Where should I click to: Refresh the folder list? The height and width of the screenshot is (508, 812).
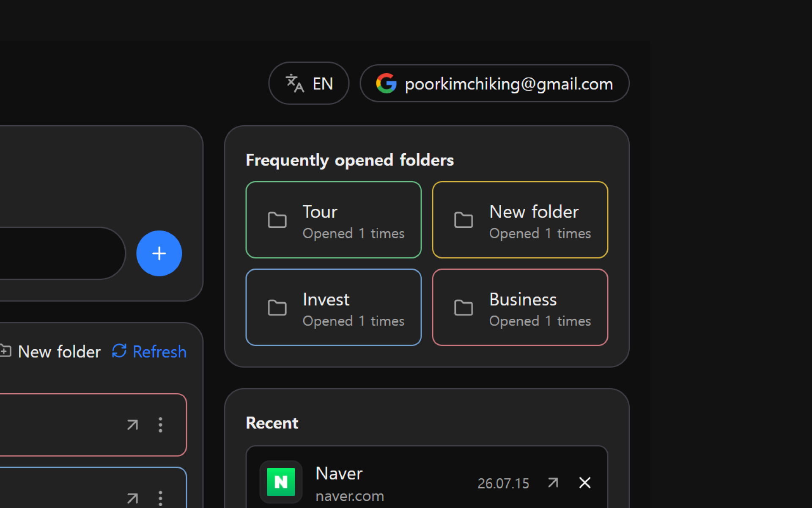tap(149, 352)
